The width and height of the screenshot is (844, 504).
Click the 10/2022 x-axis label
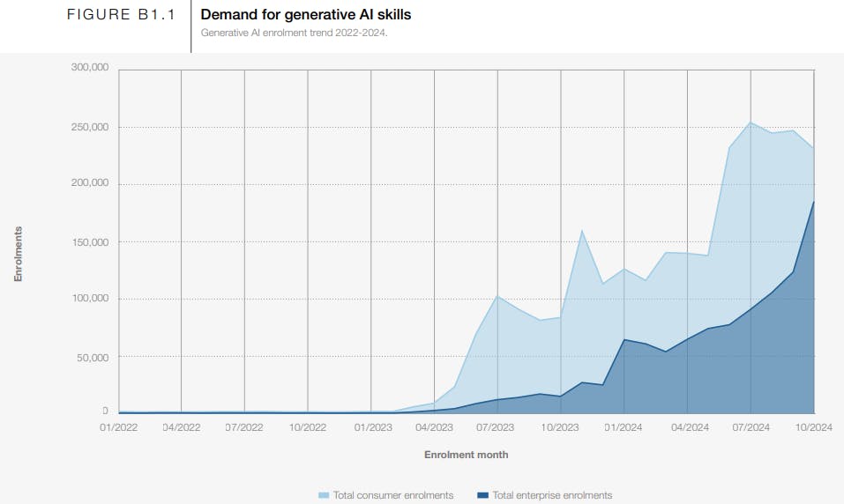point(307,427)
